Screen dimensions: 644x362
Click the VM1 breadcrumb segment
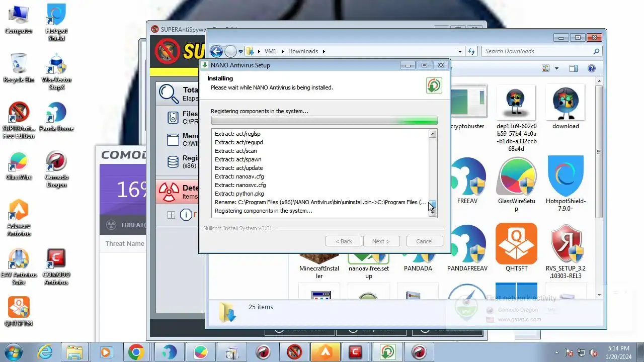(x=271, y=51)
